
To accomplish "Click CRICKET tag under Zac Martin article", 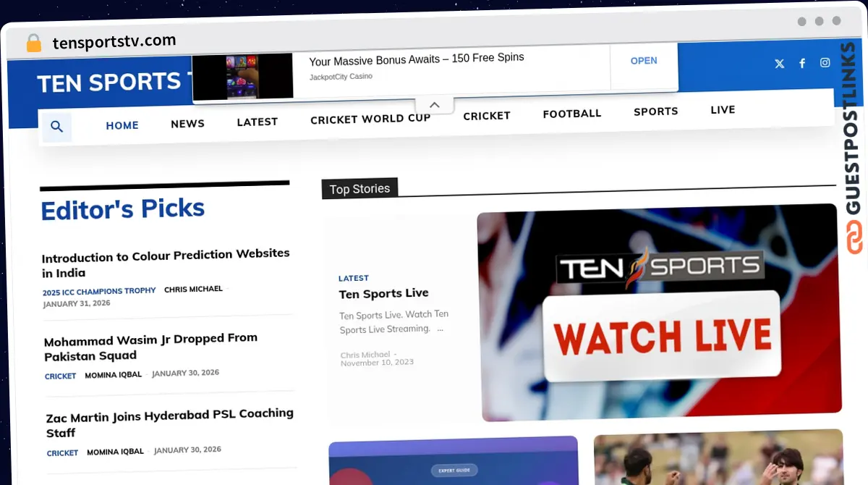I will pos(62,453).
